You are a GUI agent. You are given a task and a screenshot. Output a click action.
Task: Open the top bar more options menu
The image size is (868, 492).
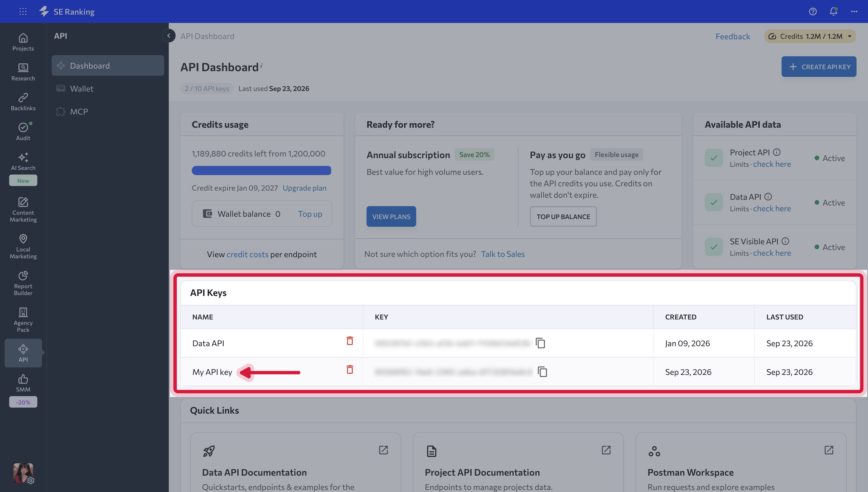[x=854, y=11]
